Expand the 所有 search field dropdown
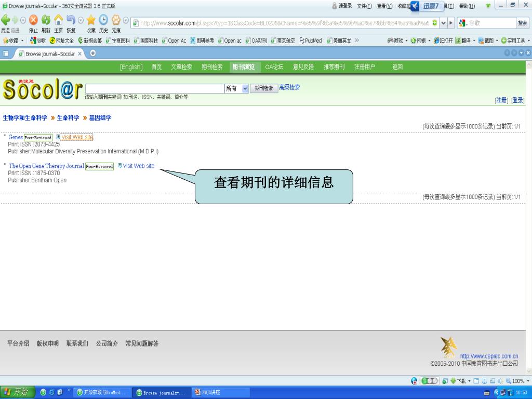The width and height of the screenshot is (532, 399). 245,88
